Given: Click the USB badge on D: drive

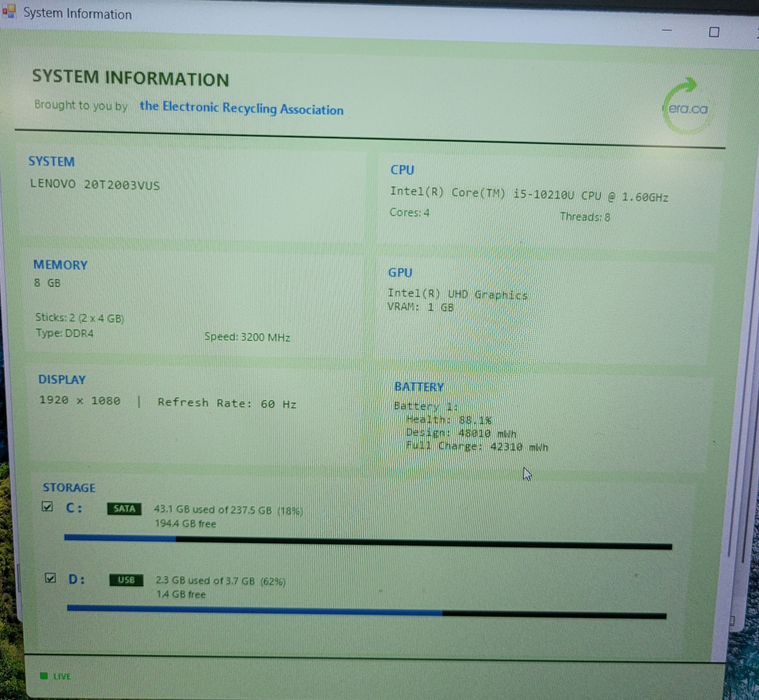Looking at the screenshot, I should pos(126,580).
